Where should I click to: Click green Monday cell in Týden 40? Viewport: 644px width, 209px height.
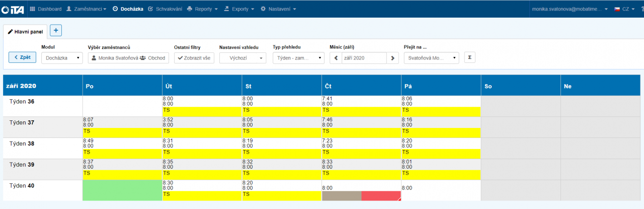coord(122,190)
